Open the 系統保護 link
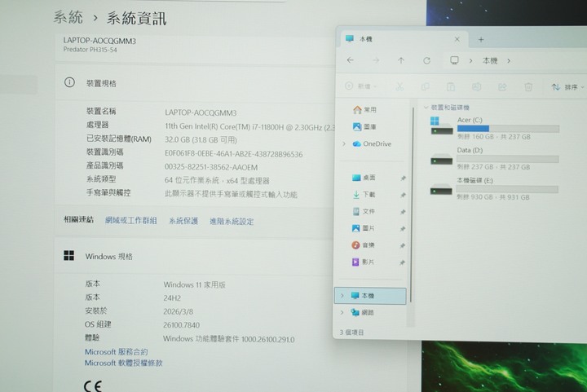Viewport: 587px width, 392px height. click(183, 221)
